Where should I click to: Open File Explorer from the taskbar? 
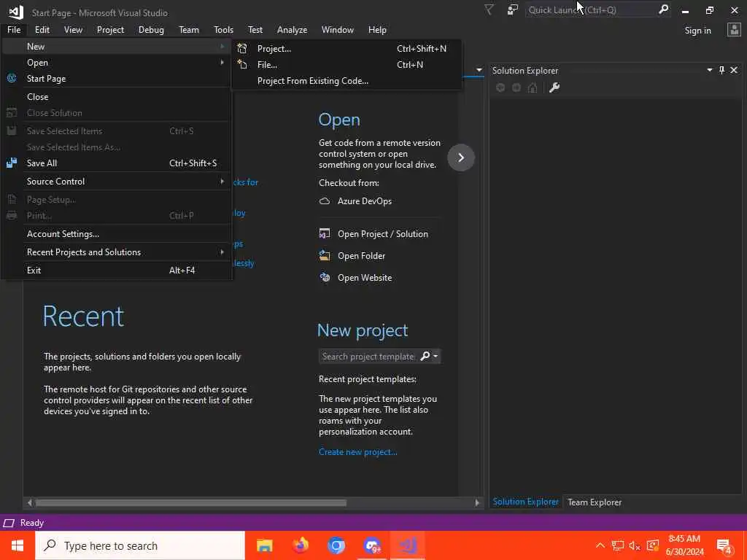(x=264, y=545)
